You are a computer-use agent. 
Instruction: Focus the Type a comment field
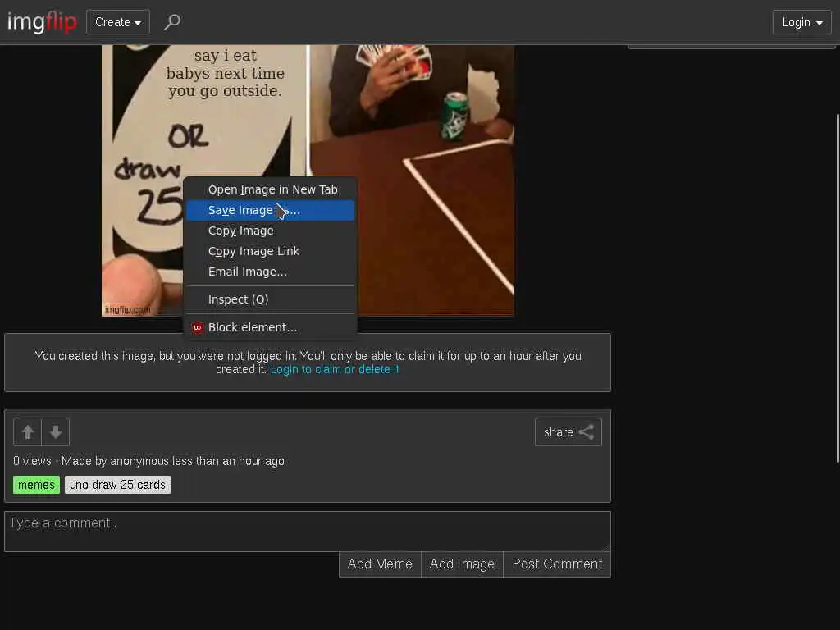click(x=308, y=531)
